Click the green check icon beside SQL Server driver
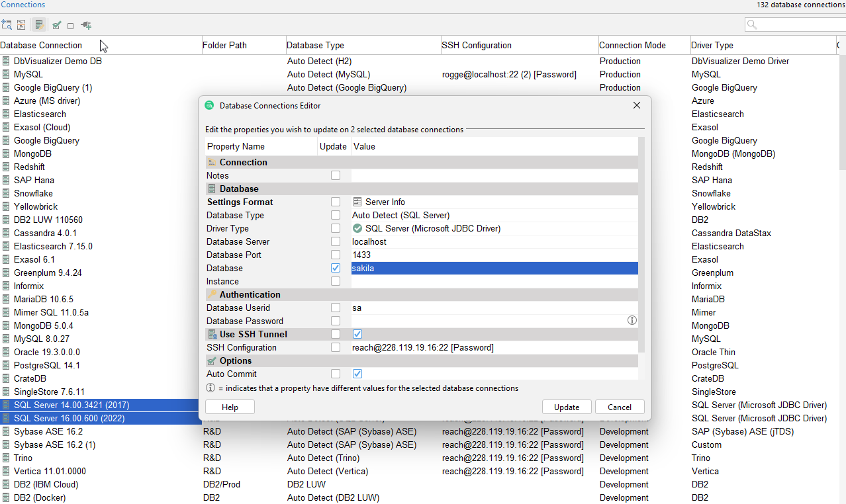Screen dimensions: 846x504 [357, 228]
